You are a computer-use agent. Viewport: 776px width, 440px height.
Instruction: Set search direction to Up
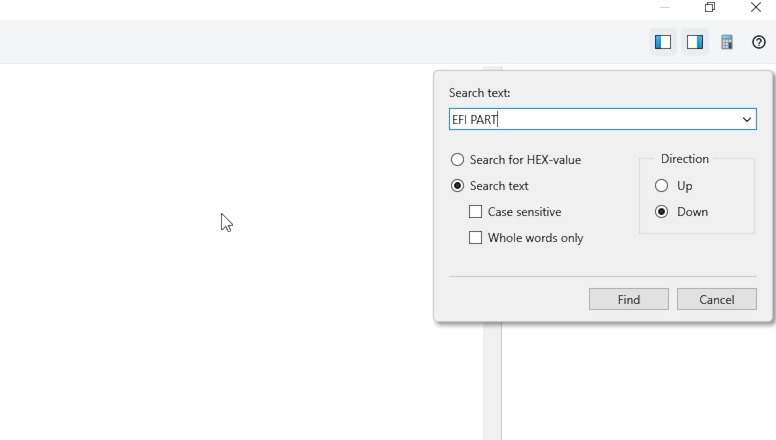coord(661,186)
